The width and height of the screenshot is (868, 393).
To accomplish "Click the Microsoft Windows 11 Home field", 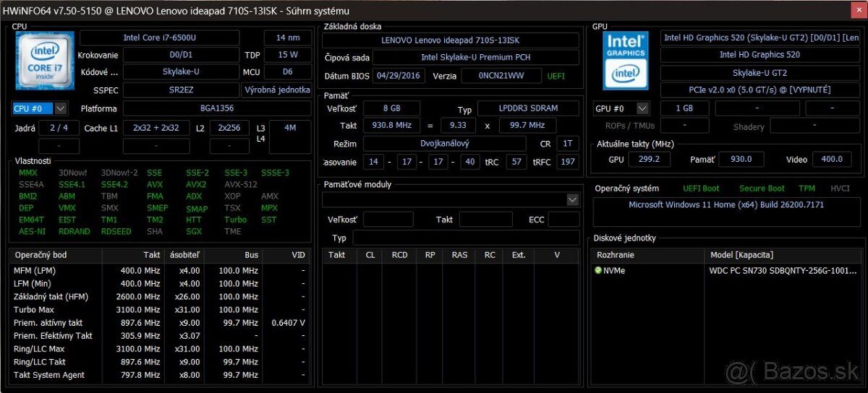I will (726, 205).
